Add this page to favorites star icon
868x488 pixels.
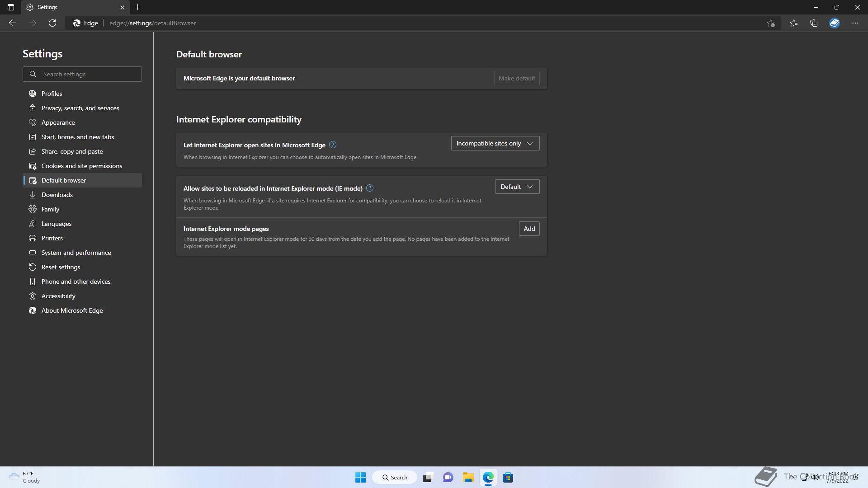(x=771, y=23)
